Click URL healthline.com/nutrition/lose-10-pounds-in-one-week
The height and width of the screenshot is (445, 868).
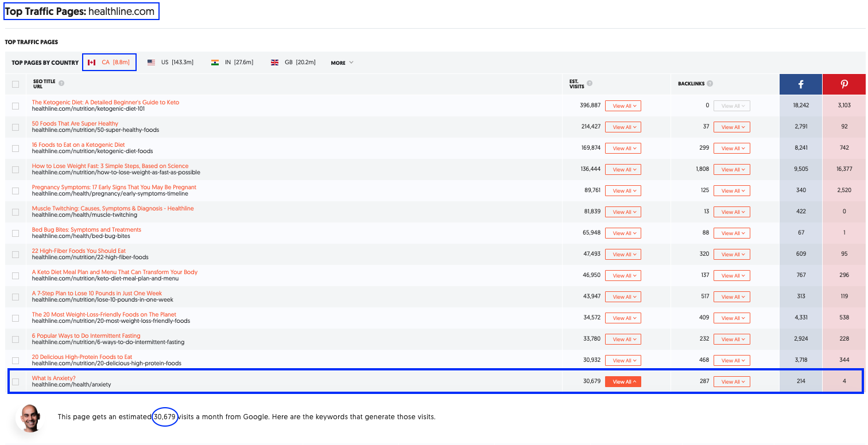(x=103, y=300)
